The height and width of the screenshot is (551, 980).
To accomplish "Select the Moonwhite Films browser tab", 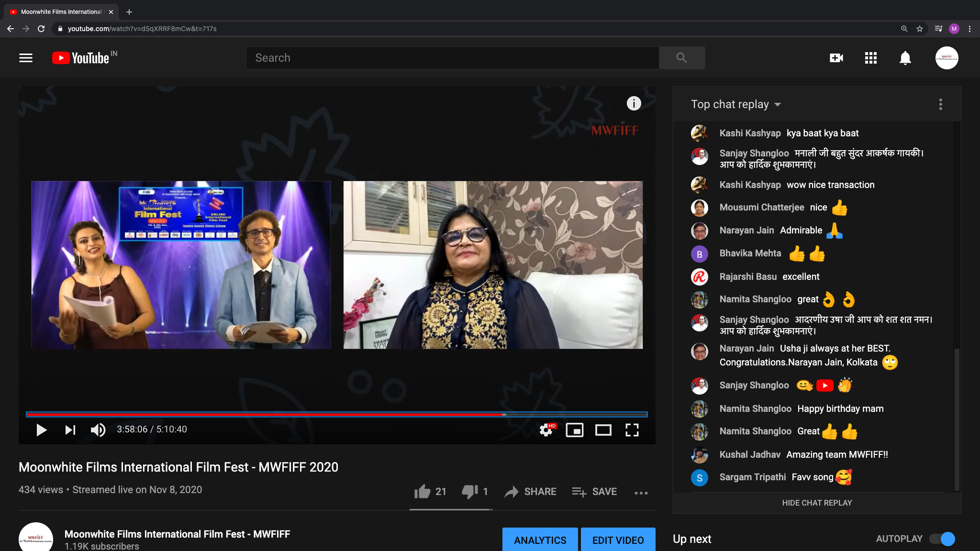I will tap(61, 11).
